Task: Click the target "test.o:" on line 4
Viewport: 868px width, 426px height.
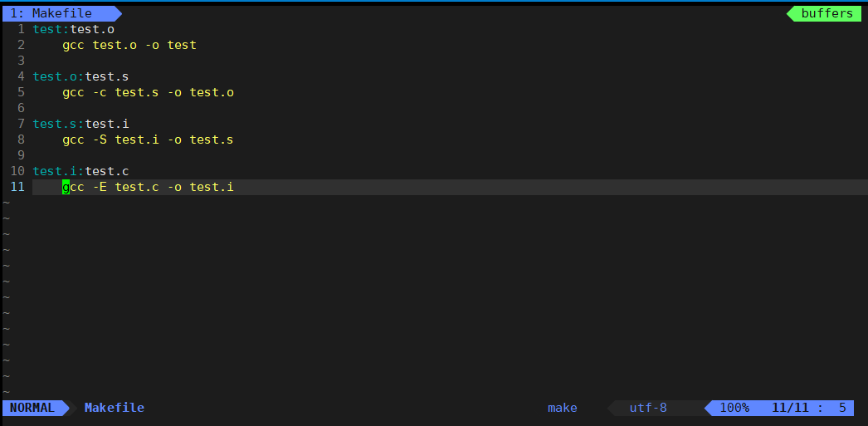Action: pos(59,76)
